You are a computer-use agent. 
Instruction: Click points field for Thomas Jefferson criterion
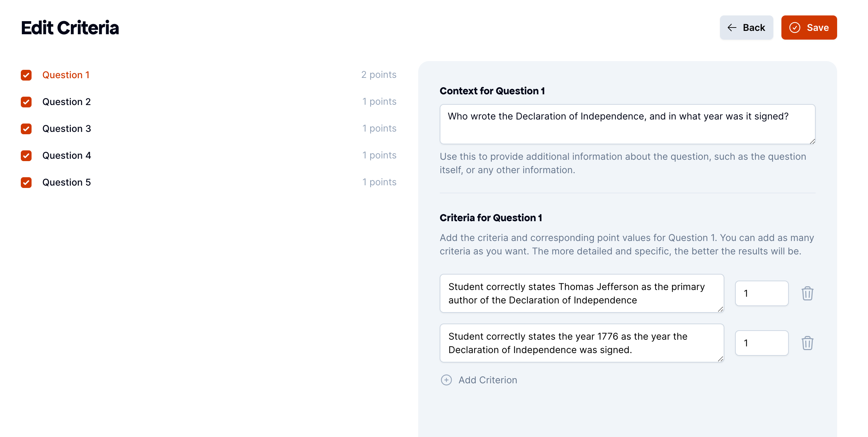[761, 293]
